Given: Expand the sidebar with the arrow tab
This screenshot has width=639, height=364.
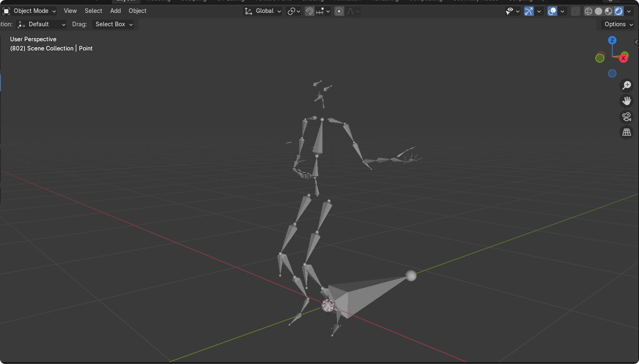Looking at the screenshot, I should 636,42.
